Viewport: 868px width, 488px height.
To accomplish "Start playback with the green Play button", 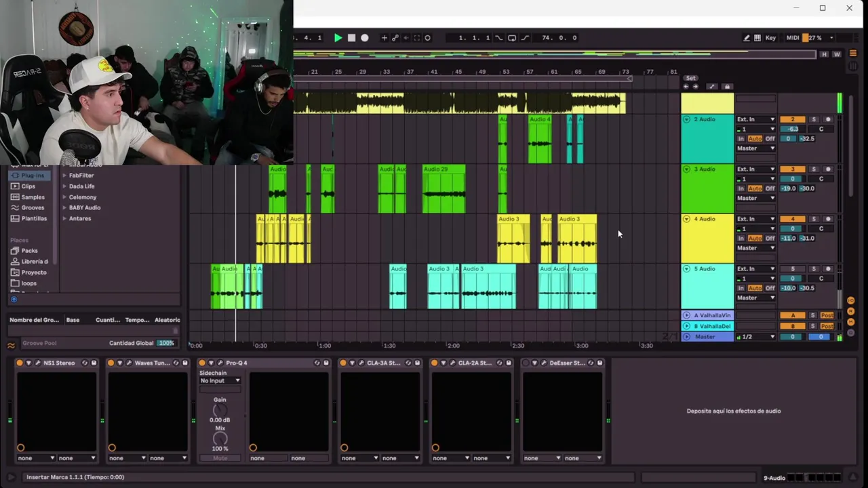I will pos(338,38).
